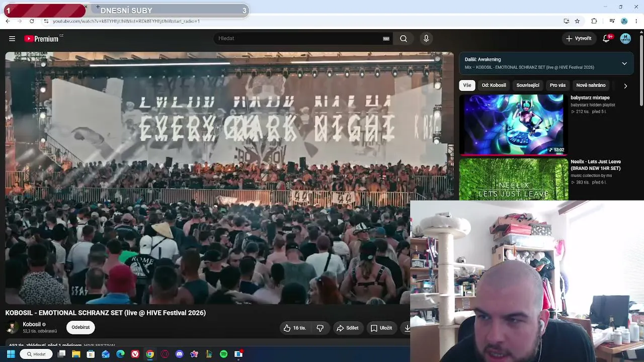Open the YouTube account avatar menu
Viewport: 644px width, 362px height.
pos(625,38)
